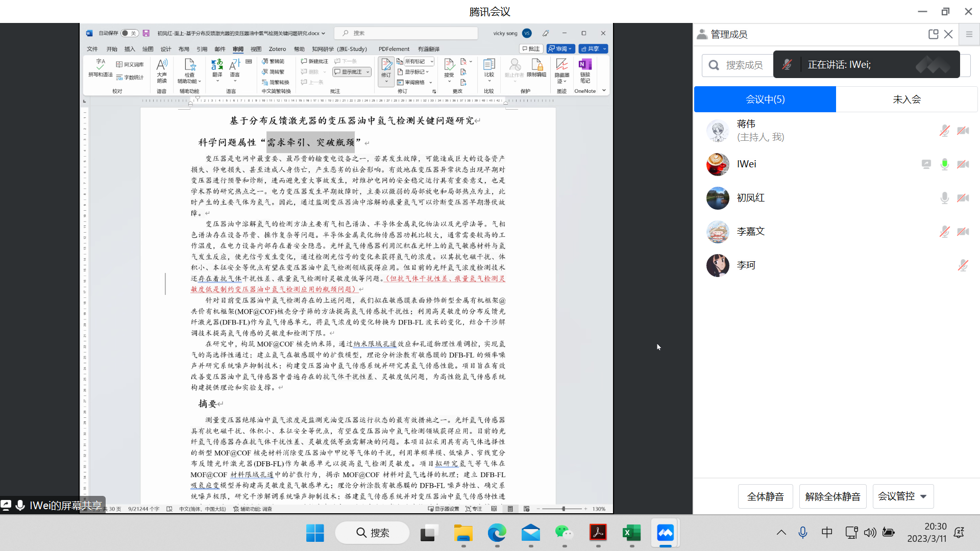Click IWei's screen sharing indicator icon
The width and height of the screenshot is (980, 551).
(926, 164)
